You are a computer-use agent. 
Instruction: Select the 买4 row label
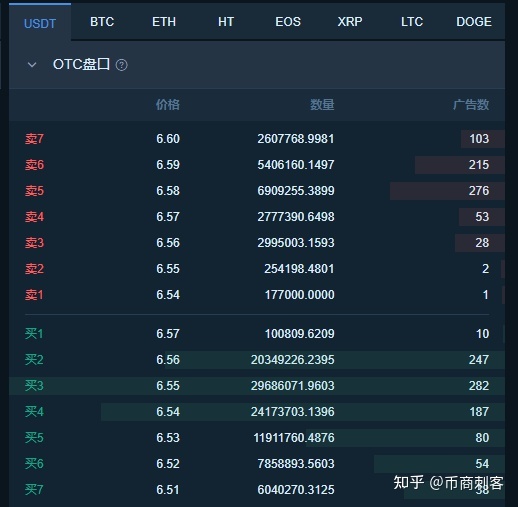pyautogui.click(x=34, y=412)
